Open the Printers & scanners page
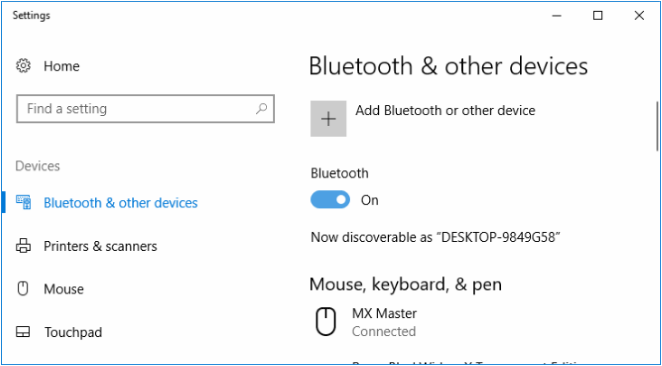 pyautogui.click(x=100, y=246)
